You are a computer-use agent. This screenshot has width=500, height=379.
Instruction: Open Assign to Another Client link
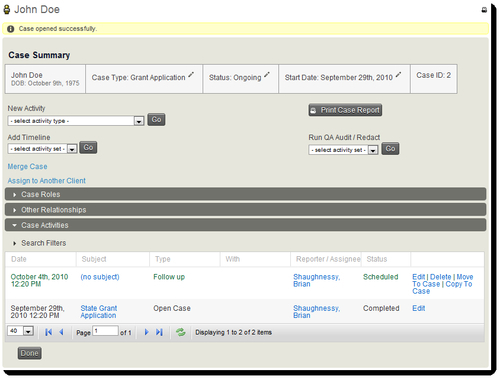[x=47, y=181]
